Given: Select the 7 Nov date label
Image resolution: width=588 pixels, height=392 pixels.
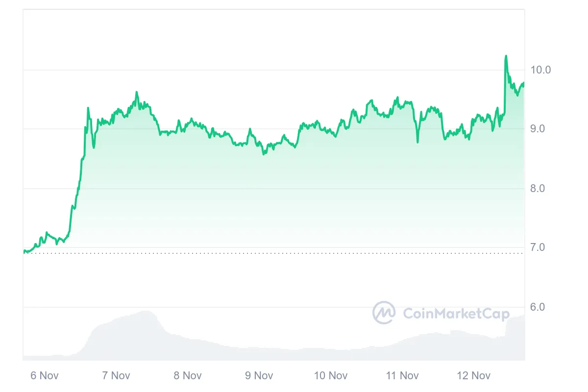Looking at the screenshot, I should coord(116,376).
